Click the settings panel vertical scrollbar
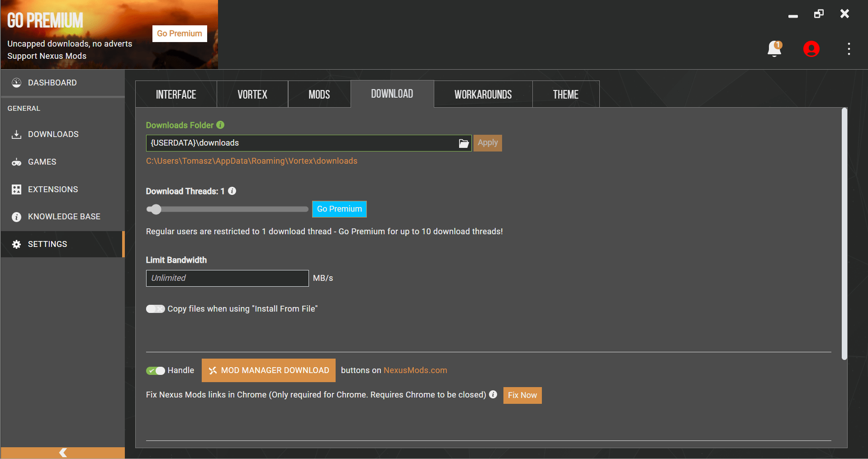868x459 pixels. (844, 234)
